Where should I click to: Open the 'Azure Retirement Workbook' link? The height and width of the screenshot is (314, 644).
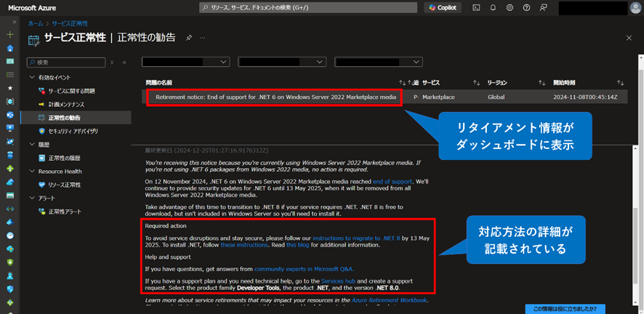(x=390, y=300)
